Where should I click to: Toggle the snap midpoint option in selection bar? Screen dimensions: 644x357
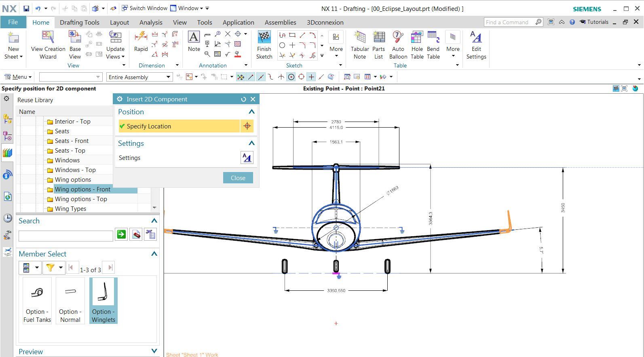coord(261,77)
